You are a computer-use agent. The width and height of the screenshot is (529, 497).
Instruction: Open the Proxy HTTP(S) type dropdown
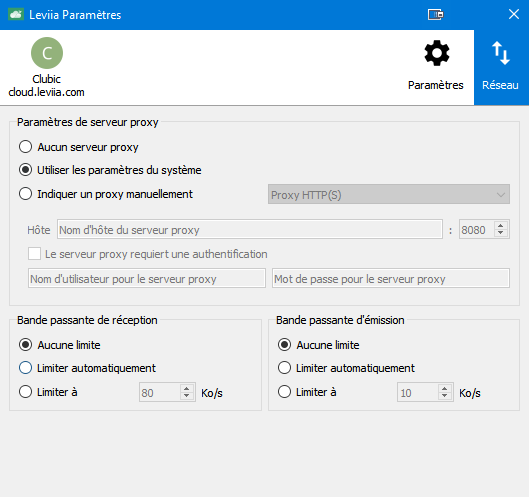(389, 194)
